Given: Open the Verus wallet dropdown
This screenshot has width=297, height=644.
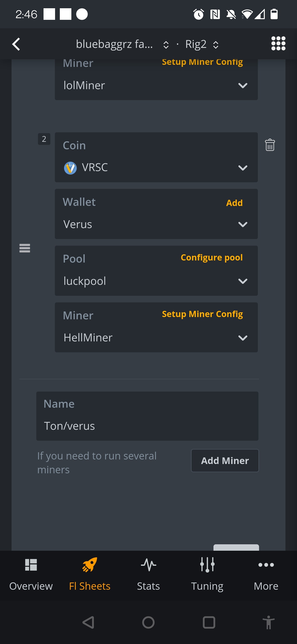Looking at the screenshot, I should [156, 224].
